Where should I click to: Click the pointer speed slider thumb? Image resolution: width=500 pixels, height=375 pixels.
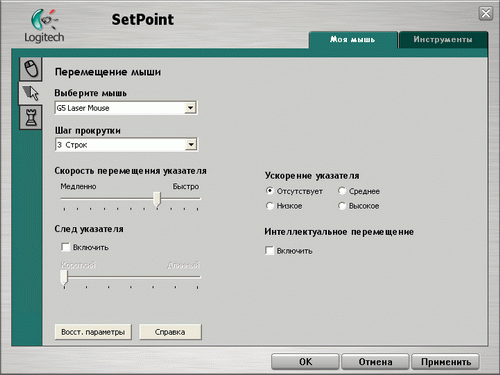point(157,199)
